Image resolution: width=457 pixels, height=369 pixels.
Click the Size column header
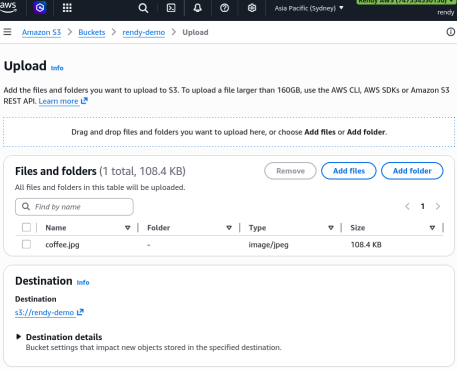click(x=358, y=228)
